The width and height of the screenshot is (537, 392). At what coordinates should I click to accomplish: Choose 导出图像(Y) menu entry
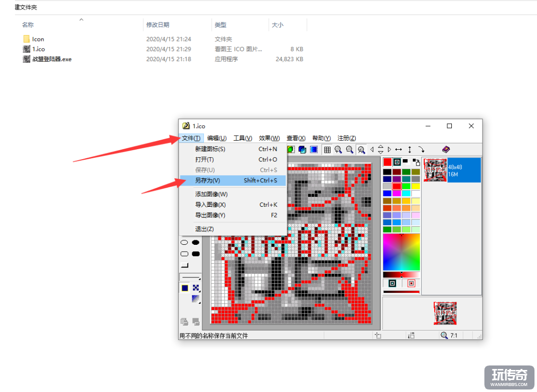[x=233, y=215]
